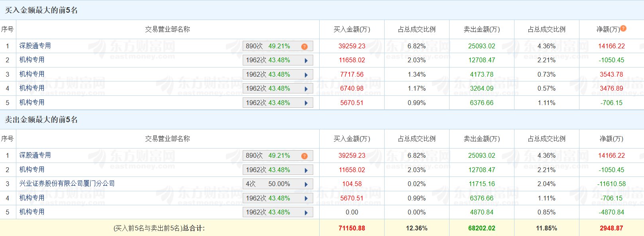Click the blue arrow on sell table row 2 机构专用

[306, 170]
